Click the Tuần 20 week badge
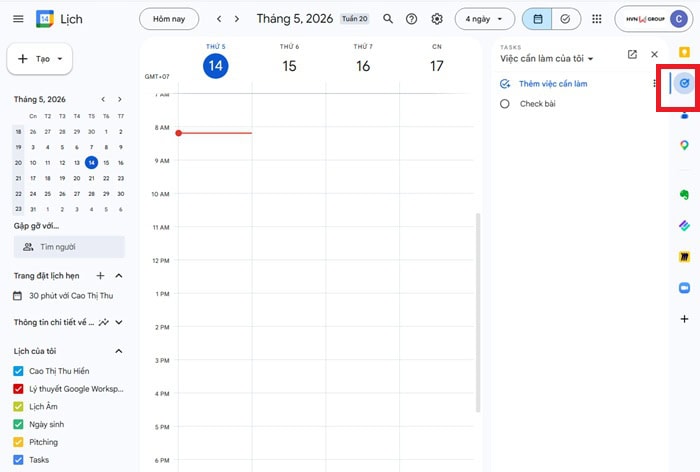 [x=354, y=19]
